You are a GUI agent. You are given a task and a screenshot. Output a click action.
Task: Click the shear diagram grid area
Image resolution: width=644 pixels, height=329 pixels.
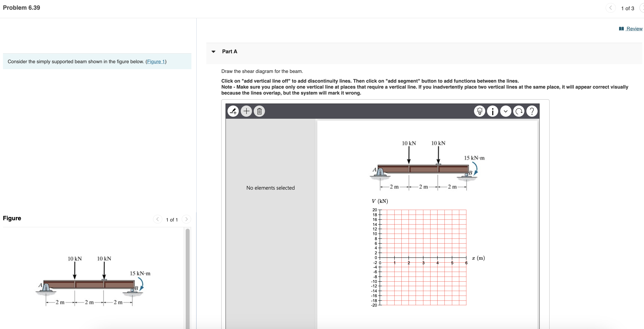[423, 257]
